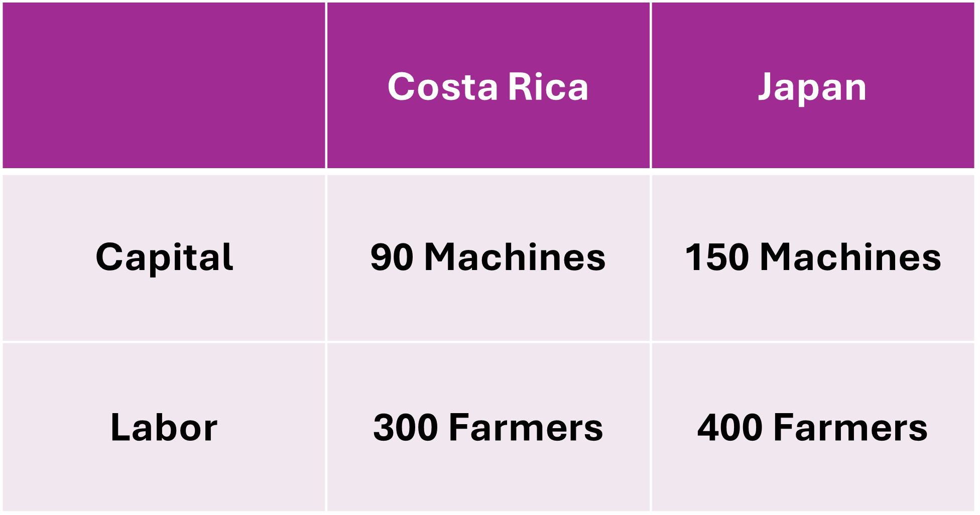Click the number 300 in Costa Rica's labor
The height and width of the screenshot is (515, 980).
[x=406, y=428]
